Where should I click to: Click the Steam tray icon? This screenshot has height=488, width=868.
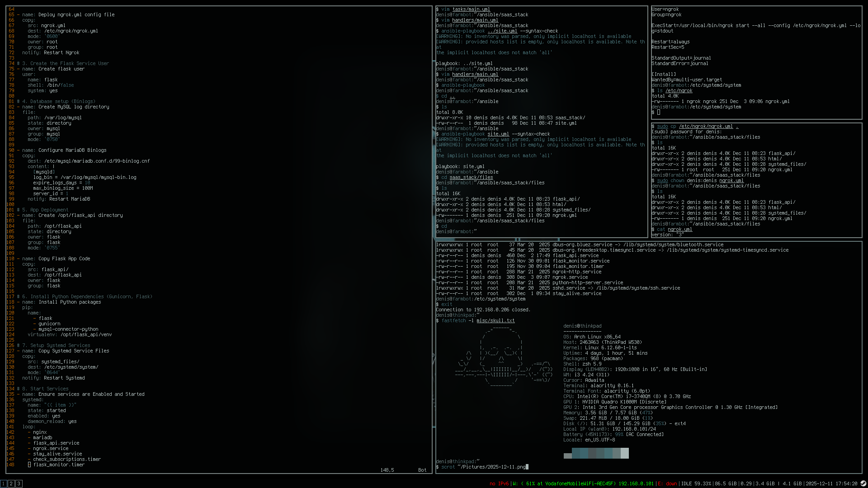click(x=863, y=483)
